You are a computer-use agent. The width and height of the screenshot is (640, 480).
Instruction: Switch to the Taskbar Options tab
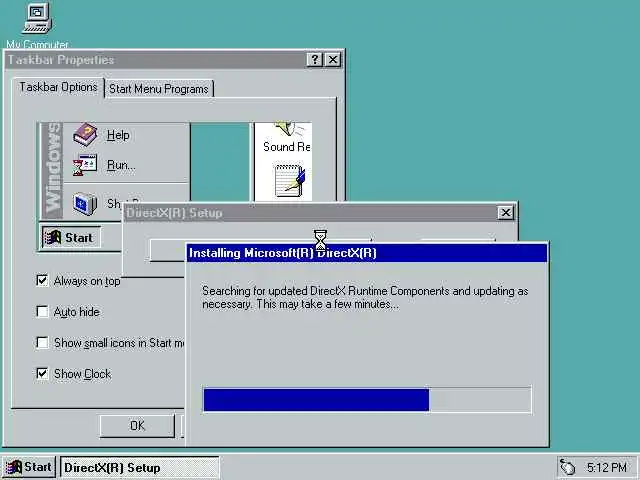click(x=58, y=87)
